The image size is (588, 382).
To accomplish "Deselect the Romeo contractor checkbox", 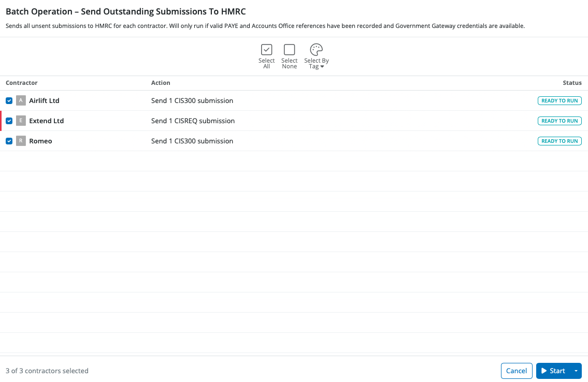I will (x=9, y=141).
